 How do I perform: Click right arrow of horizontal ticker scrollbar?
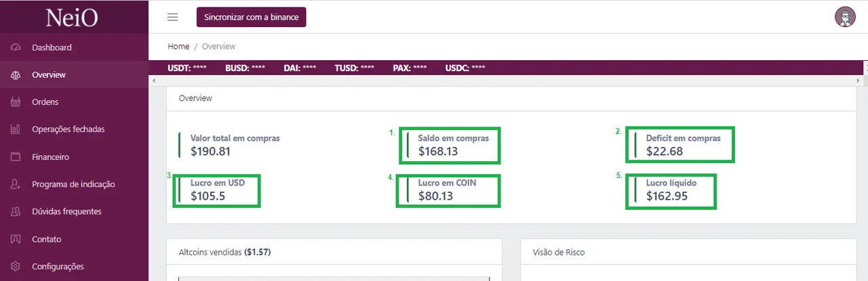click(x=859, y=81)
